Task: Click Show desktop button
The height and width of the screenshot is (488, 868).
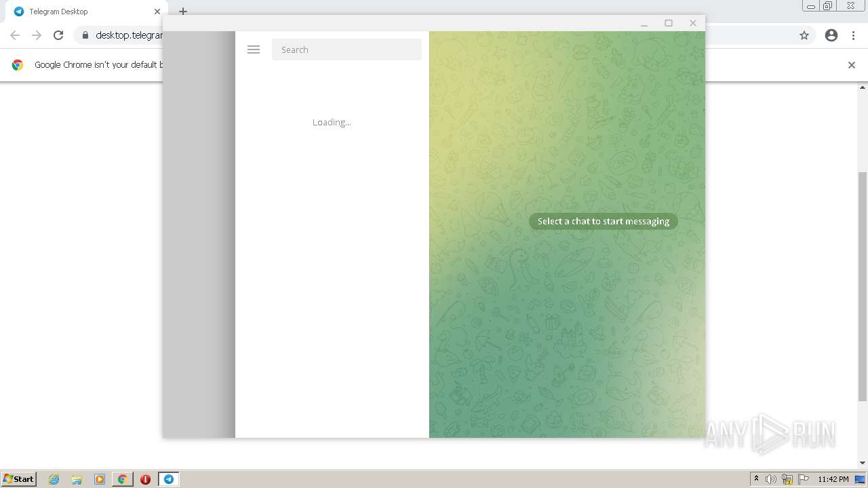Action: tap(861, 479)
